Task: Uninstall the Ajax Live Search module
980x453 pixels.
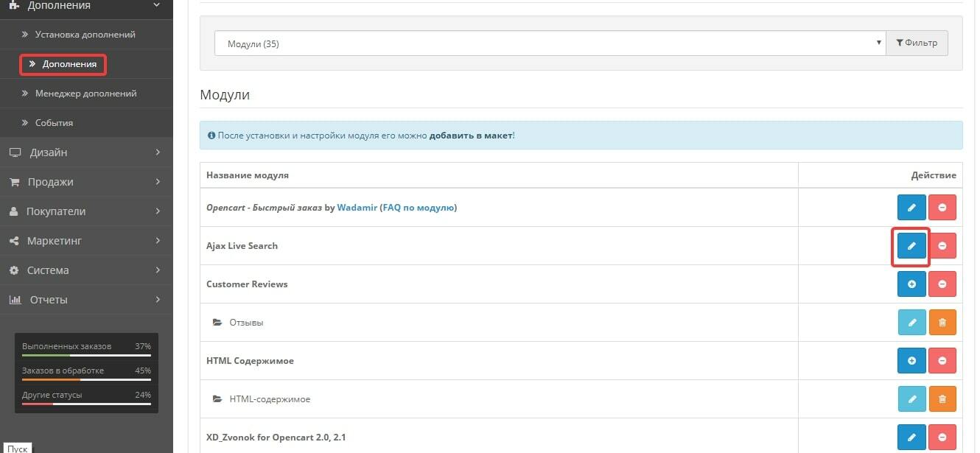Action: tap(942, 246)
